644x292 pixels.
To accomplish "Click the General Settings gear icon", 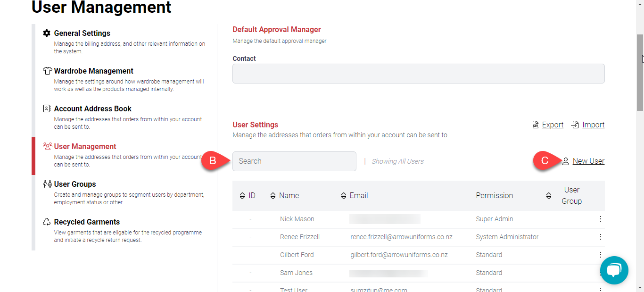I will point(47,33).
